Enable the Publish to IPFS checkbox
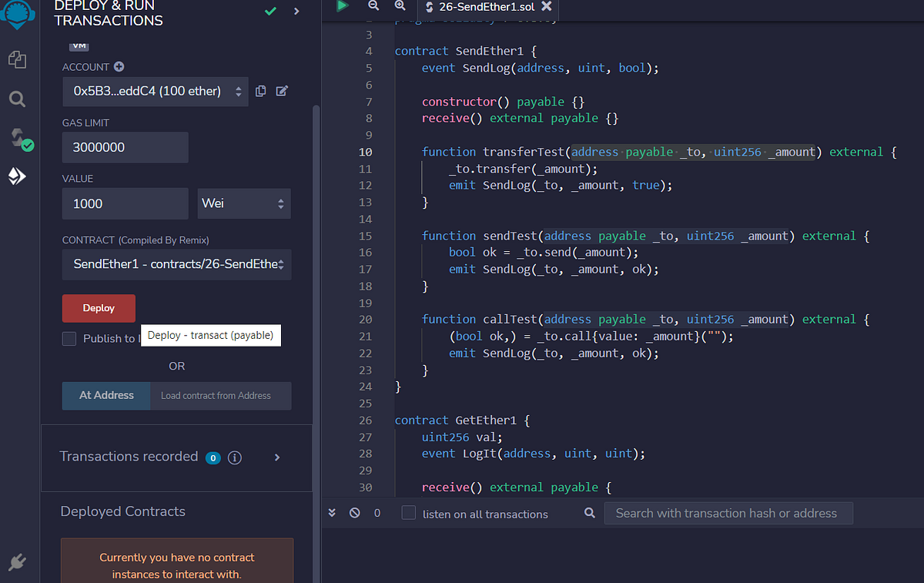 coord(69,338)
